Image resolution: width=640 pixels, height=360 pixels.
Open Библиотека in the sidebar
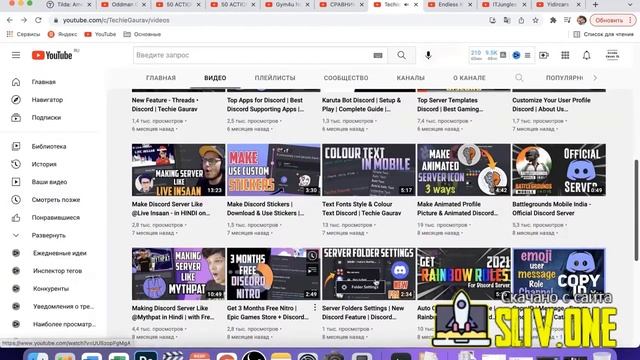(49, 146)
